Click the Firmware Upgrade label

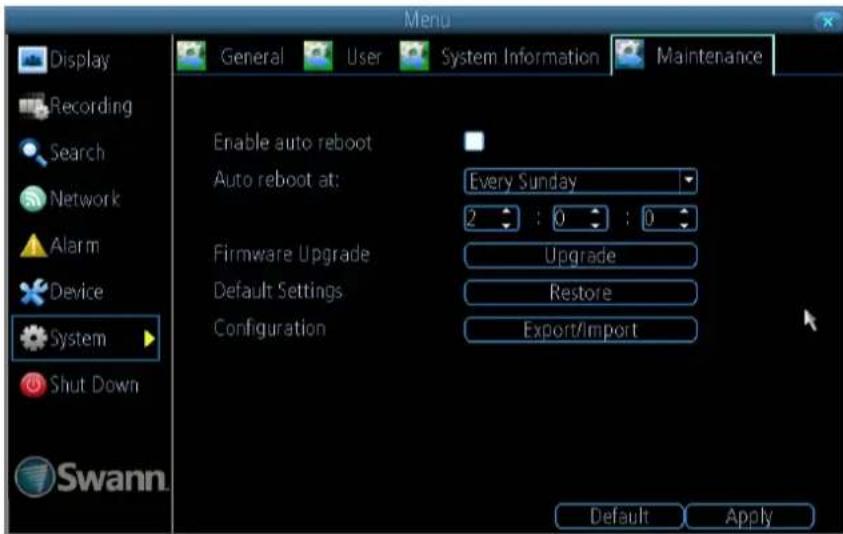(291, 254)
